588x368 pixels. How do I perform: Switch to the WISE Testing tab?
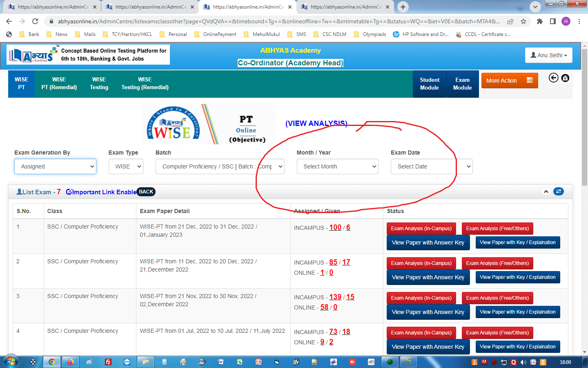pos(99,83)
